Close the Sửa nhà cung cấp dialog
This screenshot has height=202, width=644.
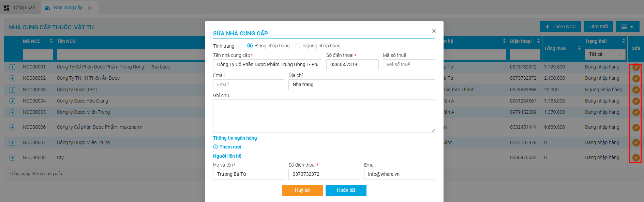point(434,31)
